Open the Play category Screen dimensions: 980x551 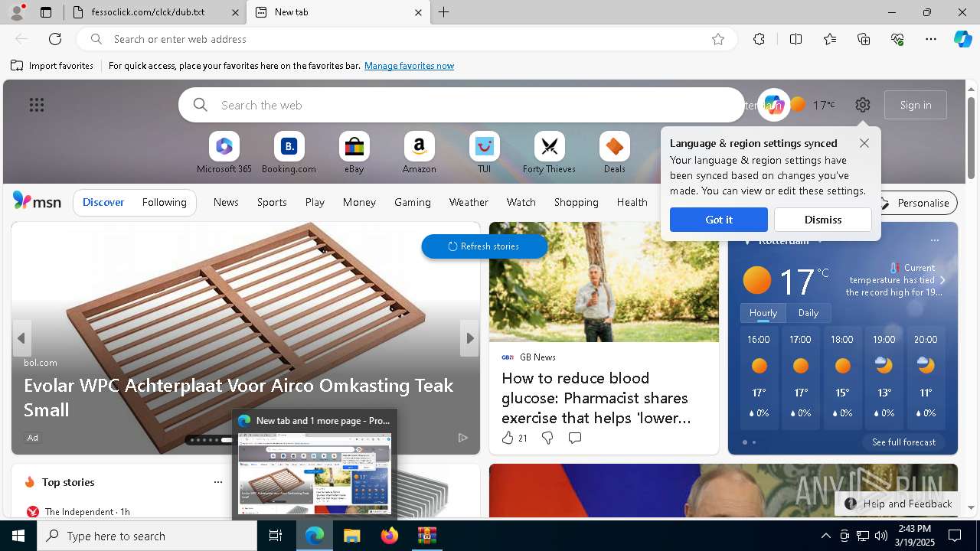click(315, 202)
